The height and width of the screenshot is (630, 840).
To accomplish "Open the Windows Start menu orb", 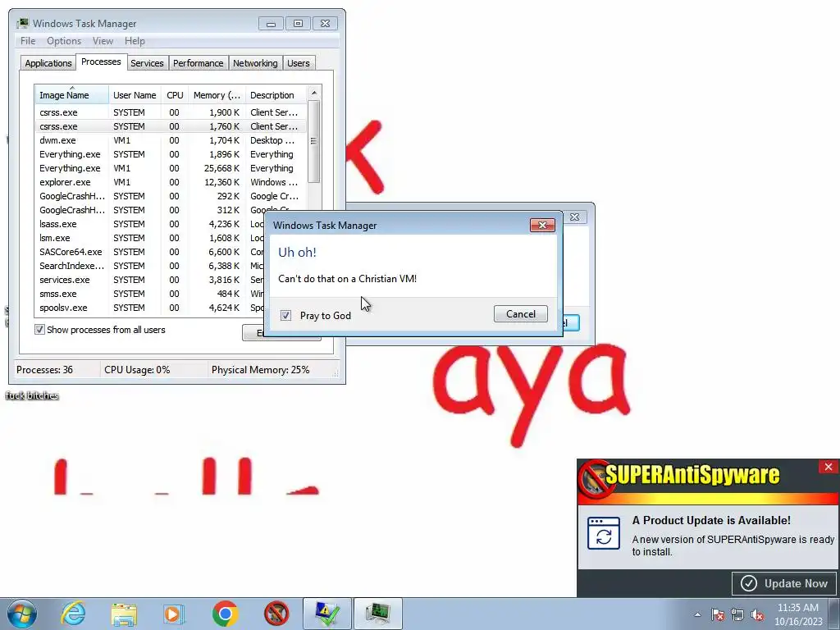I will pyautogui.click(x=21, y=614).
